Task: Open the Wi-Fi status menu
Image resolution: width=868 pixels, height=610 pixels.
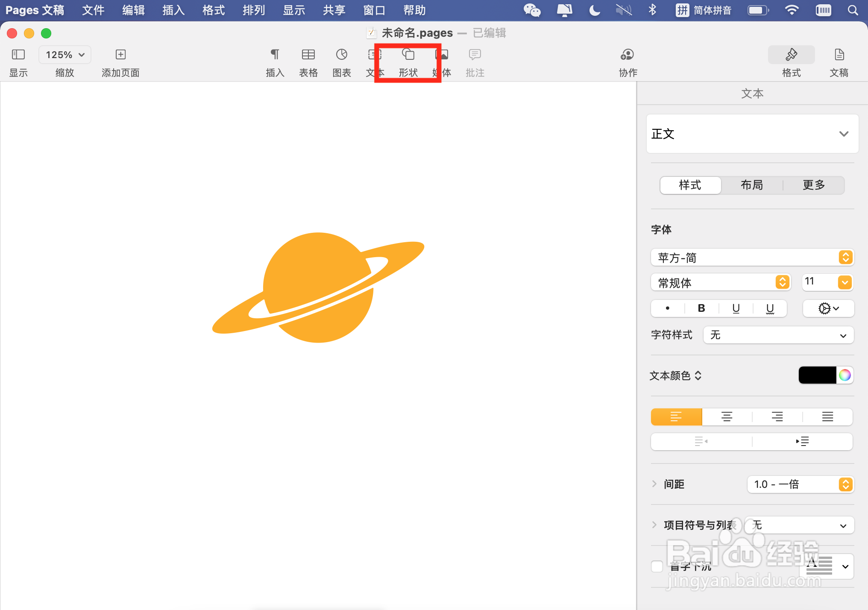Action: [792, 10]
